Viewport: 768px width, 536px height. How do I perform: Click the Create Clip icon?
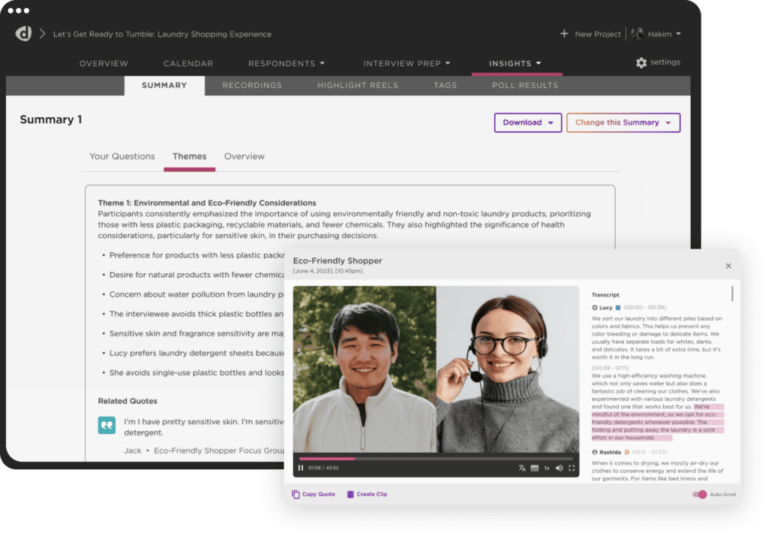350,494
